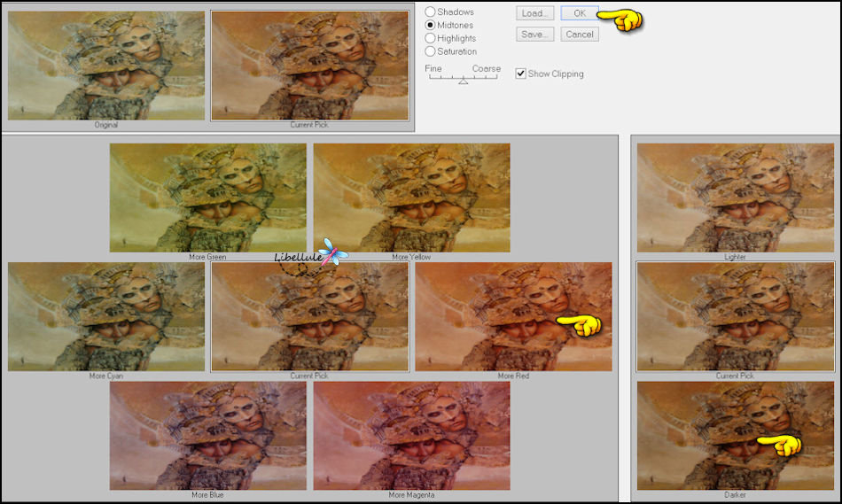Screen dimensions: 842x504
Task: Choose the Highlights radio option
Action: click(x=430, y=38)
